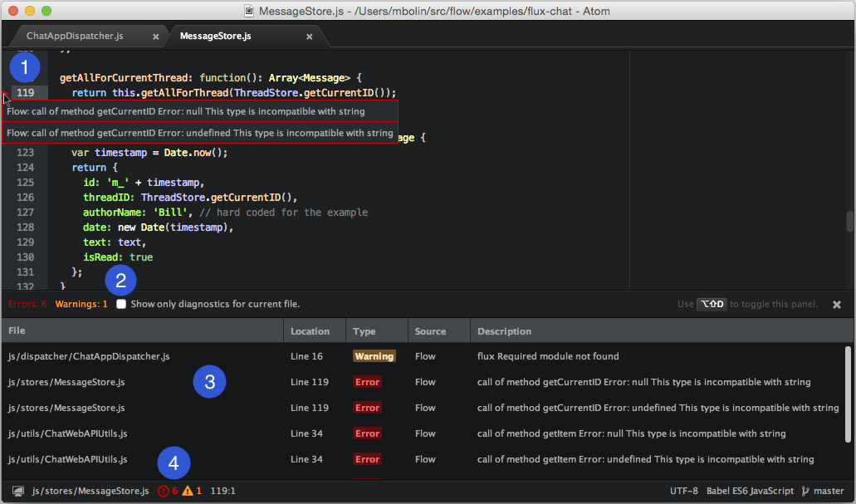Screen dimensions: 856x504
Task: Click the git branch icon for master
Action: [806, 491]
